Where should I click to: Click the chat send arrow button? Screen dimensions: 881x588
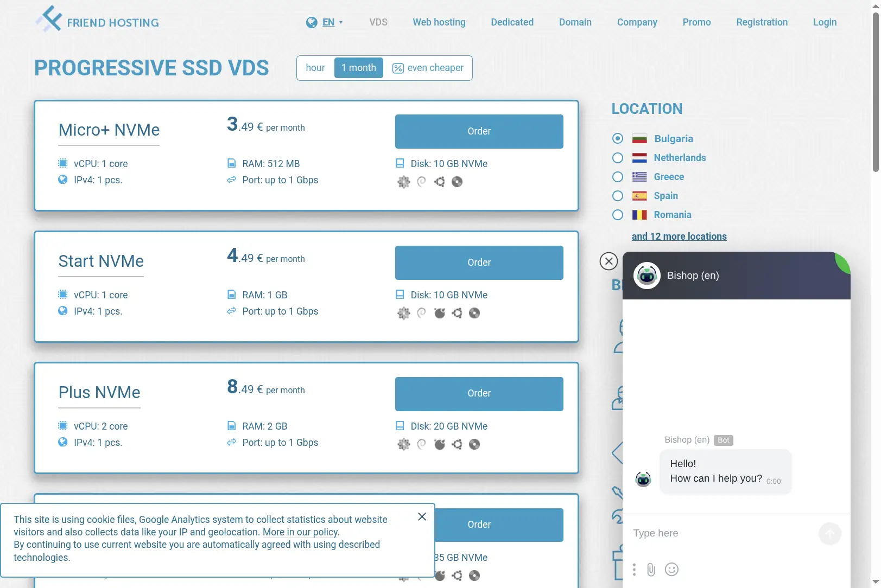point(830,534)
